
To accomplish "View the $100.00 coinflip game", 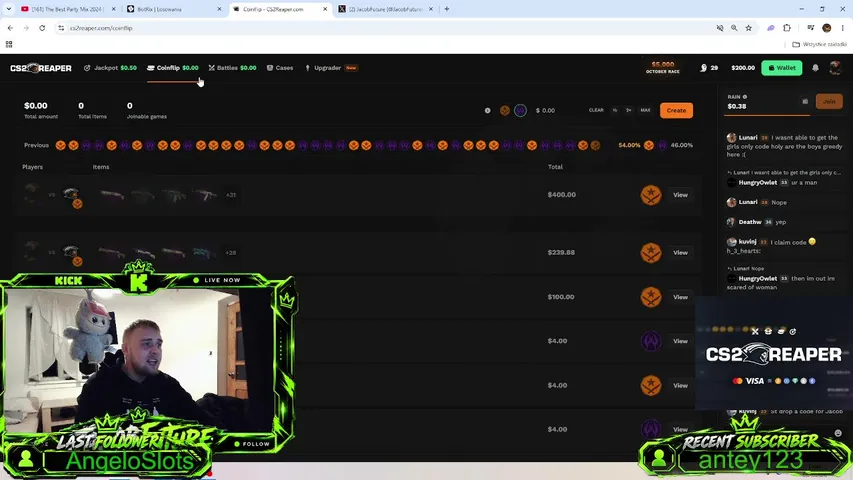I will click(680, 297).
